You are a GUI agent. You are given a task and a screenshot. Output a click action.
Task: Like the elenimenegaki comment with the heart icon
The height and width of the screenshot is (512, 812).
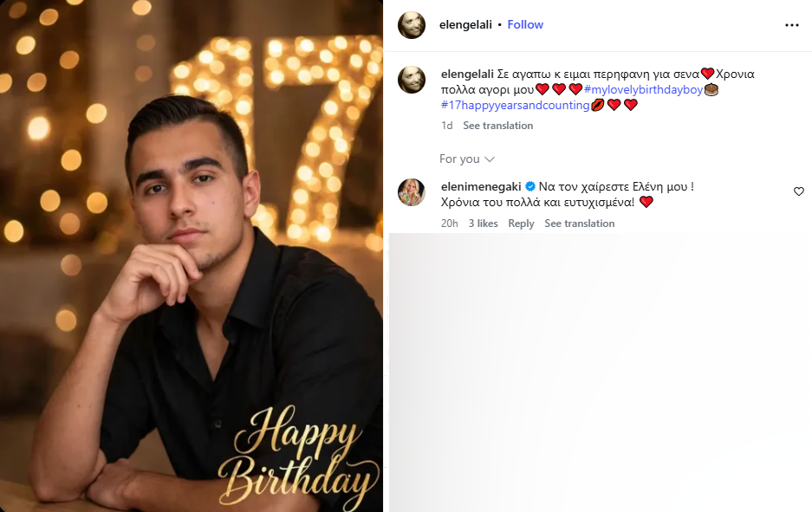pos(798,191)
